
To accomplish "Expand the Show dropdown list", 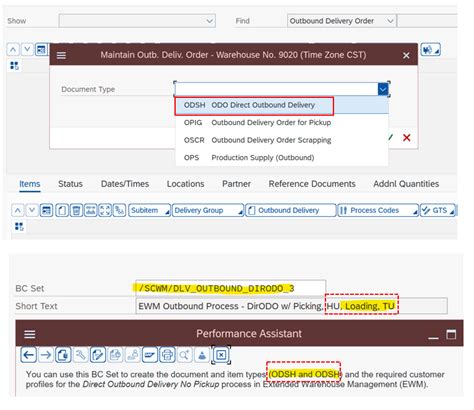I will (x=210, y=21).
